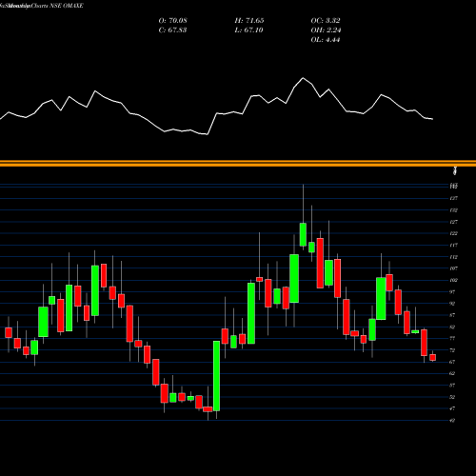Screen dimensions: 476x476
Task: Click the 77 price axis label
Action: [x=452, y=339]
